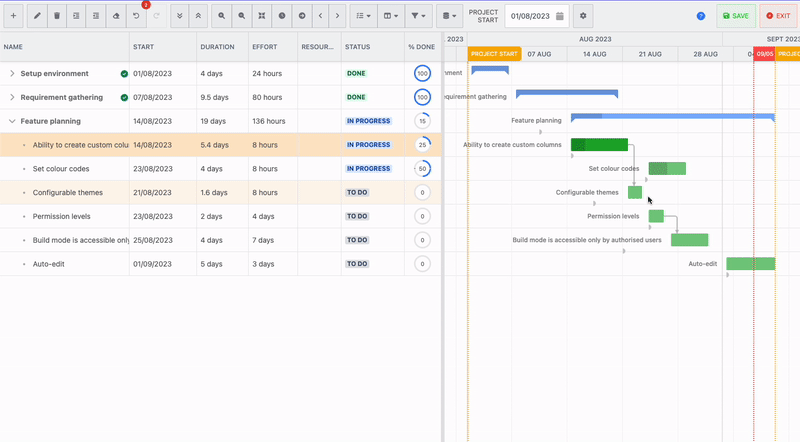This screenshot has width=800, height=442.
Task: Select the Set colour codes Gantt bar
Action: (667, 168)
